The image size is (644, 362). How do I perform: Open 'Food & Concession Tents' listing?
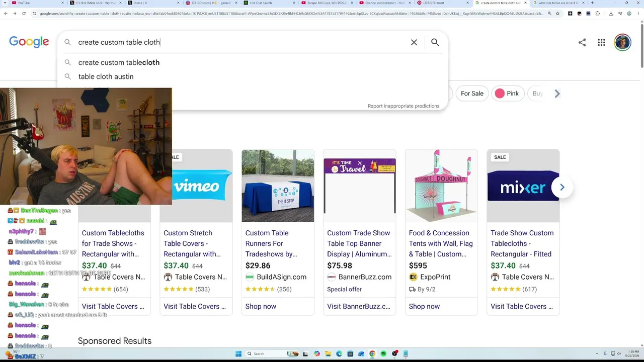click(x=441, y=243)
